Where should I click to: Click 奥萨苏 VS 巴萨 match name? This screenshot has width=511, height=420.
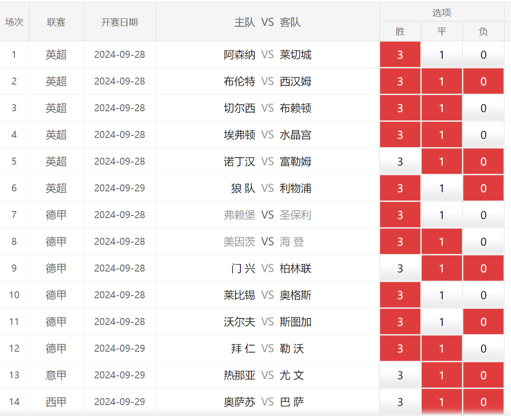(264, 402)
